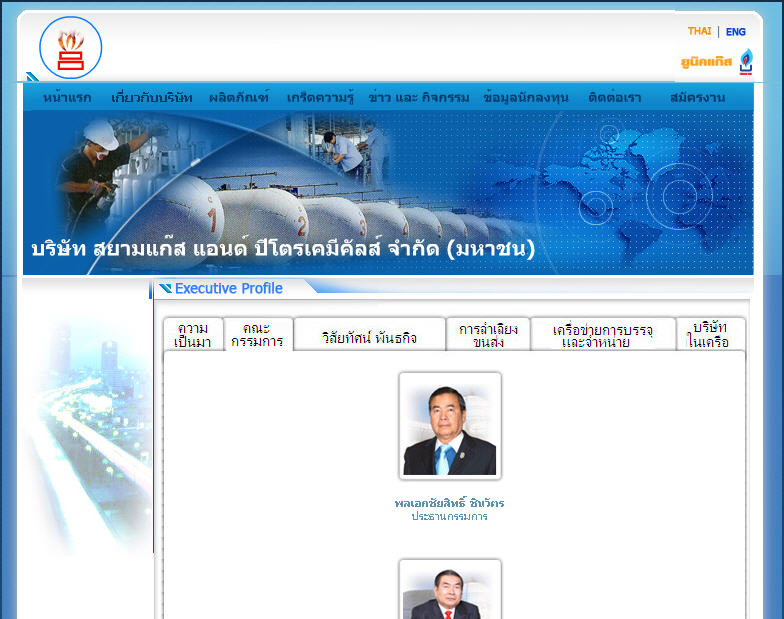The image size is (784, 619).
Task: Click the company name banner text
Action: [x=283, y=248]
